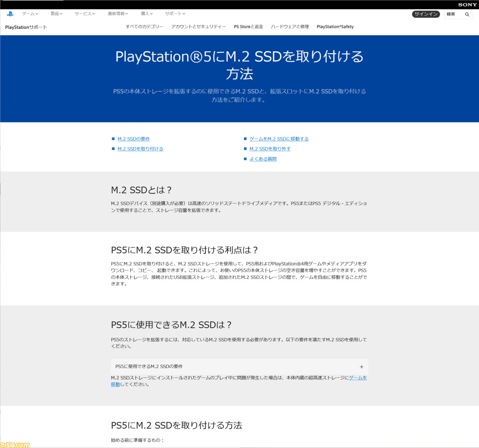The height and width of the screenshot is (448, 479).
Task: Jump to M.2 SSDを取り外す section
Action: [x=270, y=149]
